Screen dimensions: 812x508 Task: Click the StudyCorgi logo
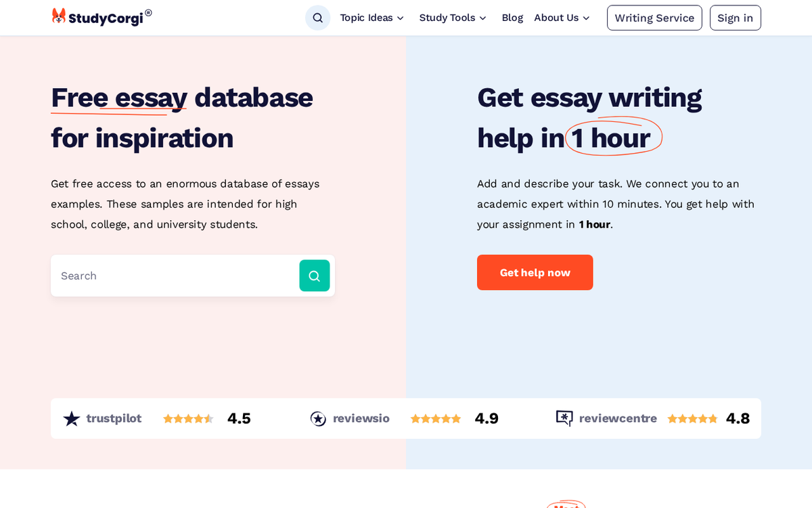point(101,18)
